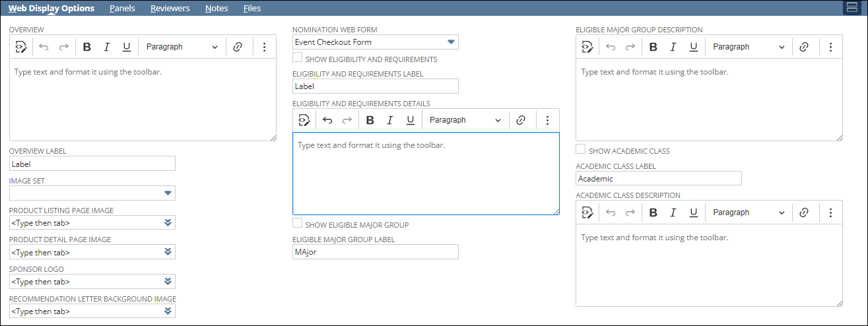Viewport: 868px width, 326px height.
Task: Click Underline icon in Academic Class Description editor
Action: 693,212
